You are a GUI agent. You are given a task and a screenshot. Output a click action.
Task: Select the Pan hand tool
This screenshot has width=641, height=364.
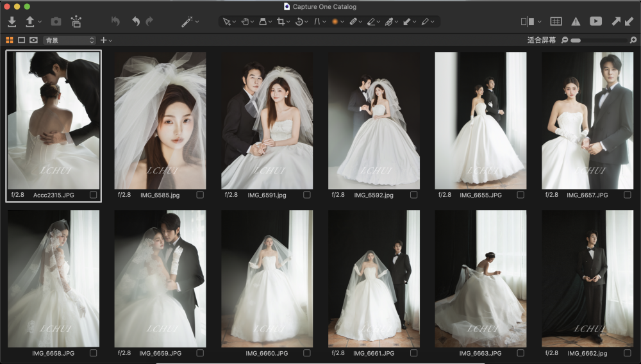(x=245, y=21)
